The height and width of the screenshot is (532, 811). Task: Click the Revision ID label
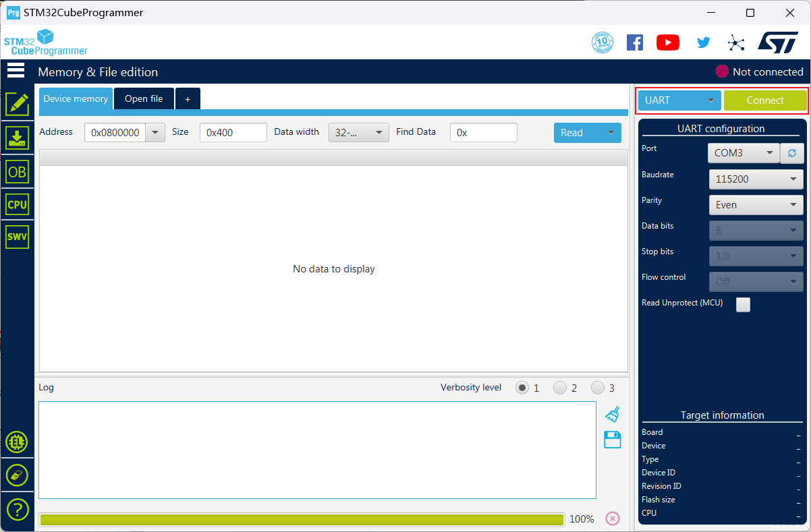point(661,486)
